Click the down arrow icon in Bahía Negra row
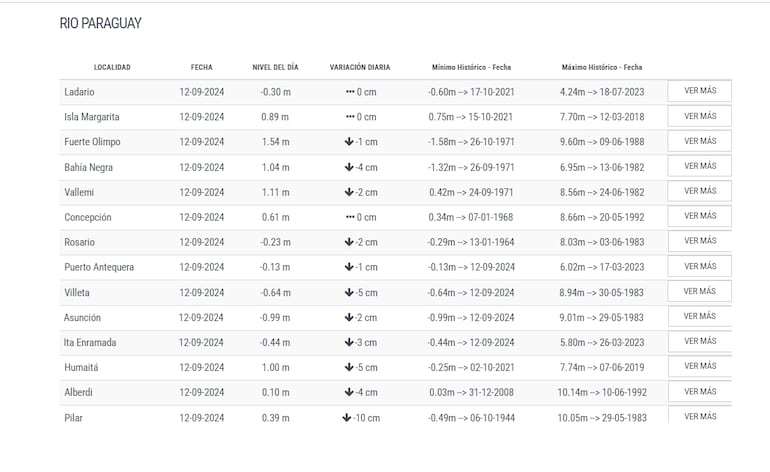The height and width of the screenshot is (472, 770). coord(349,167)
